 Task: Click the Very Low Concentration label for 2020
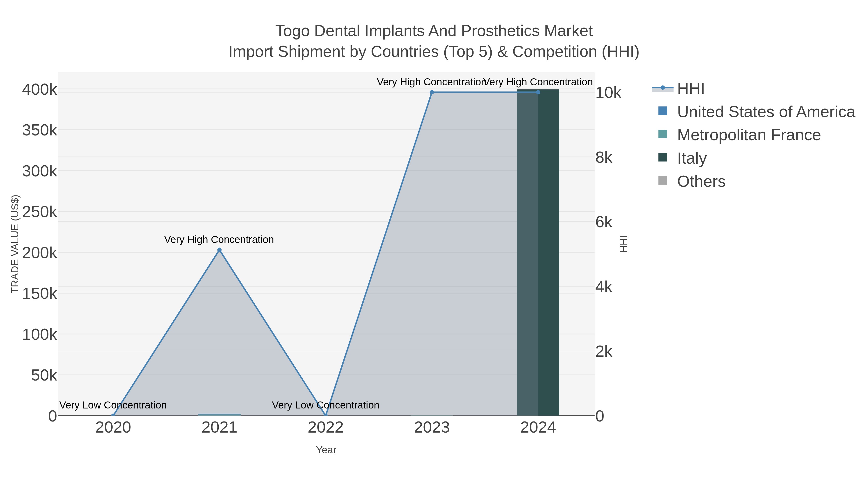pyautogui.click(x=113, y=405)
